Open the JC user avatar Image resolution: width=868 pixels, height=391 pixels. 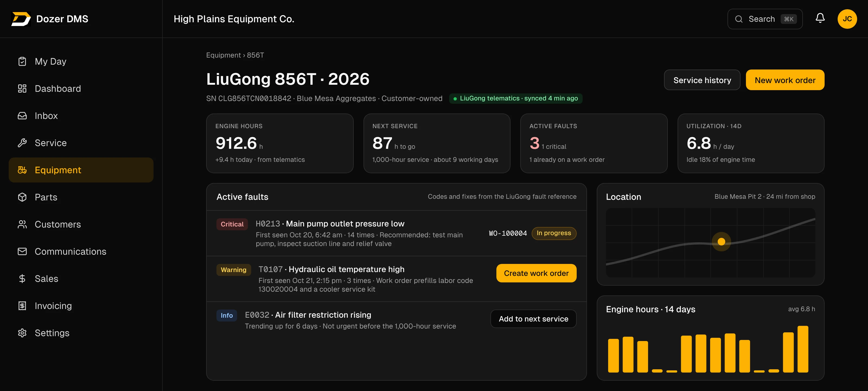(847, 19)
